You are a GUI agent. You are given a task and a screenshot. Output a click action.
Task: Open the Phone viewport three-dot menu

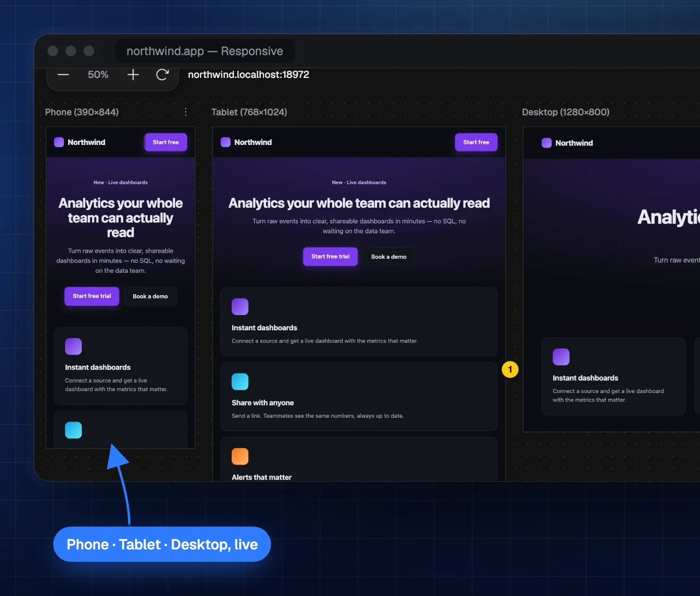pyautogui.click(x=185, y=112)
